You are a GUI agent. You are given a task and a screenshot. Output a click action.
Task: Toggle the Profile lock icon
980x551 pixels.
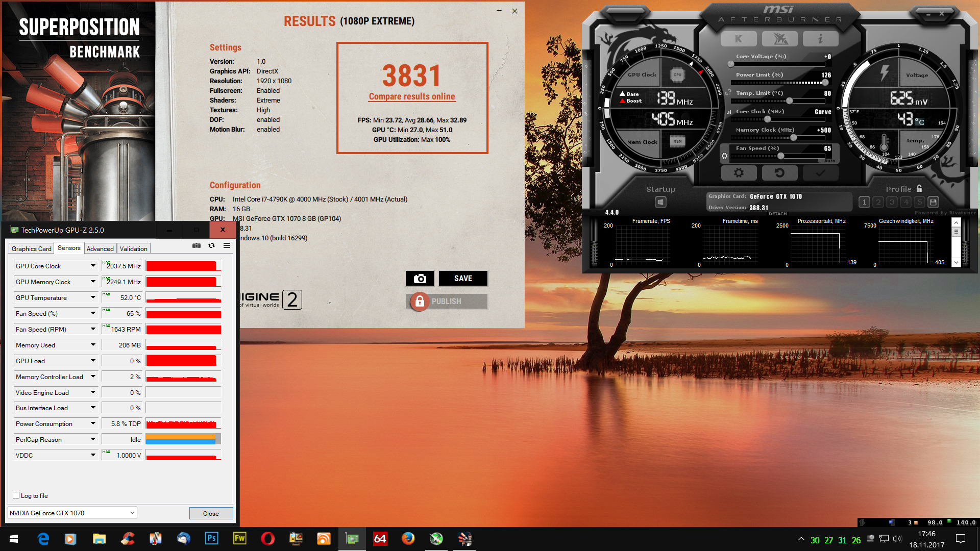click(x=919, y=188)
